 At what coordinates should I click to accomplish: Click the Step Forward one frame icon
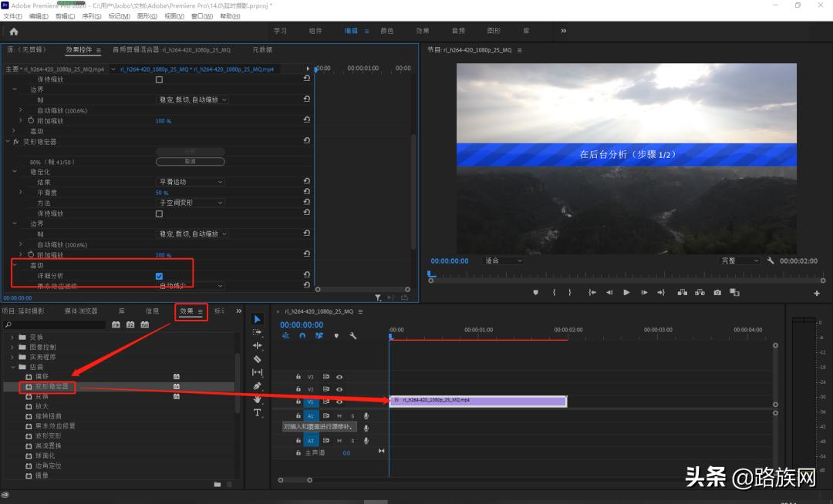click(x=643, y=292)
